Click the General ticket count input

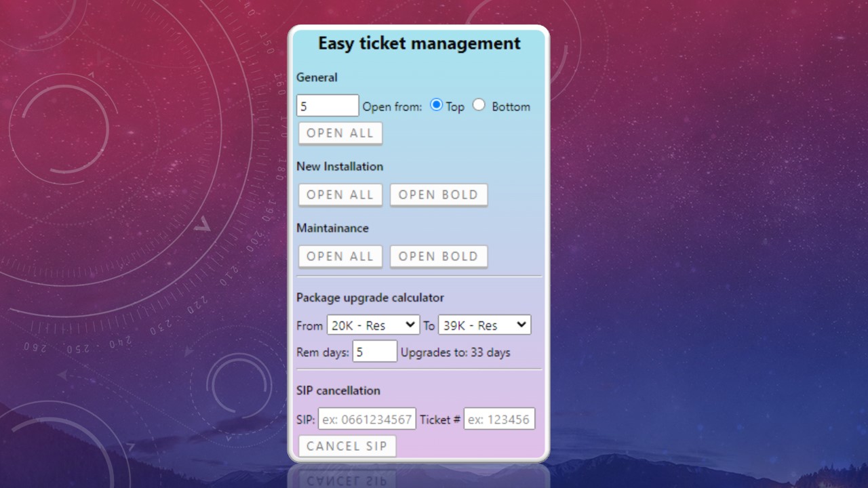coord(328,105)
